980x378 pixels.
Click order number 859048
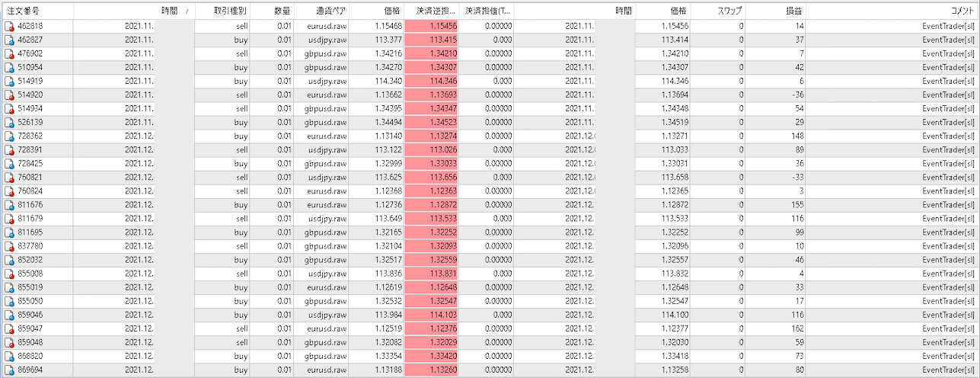[x=30, y=341]
